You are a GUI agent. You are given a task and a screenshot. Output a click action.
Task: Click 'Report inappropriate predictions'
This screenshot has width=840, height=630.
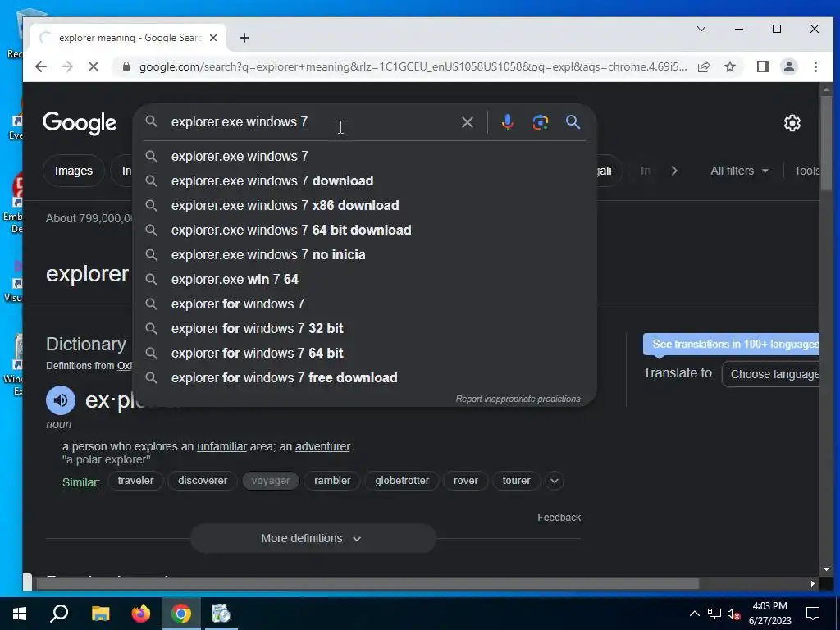pos(518,399)
